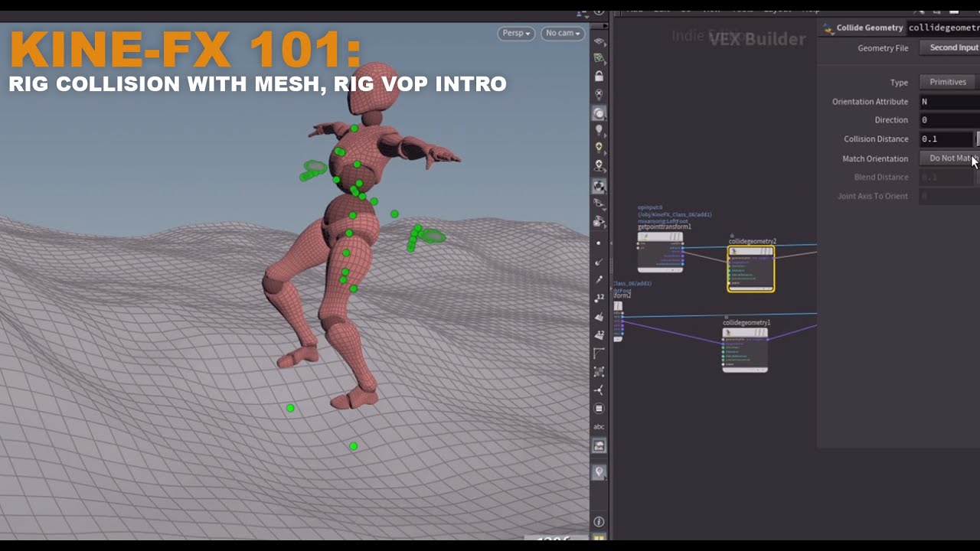
Task: Toggle the display point normals icon
Action: [x=599, y=262]
